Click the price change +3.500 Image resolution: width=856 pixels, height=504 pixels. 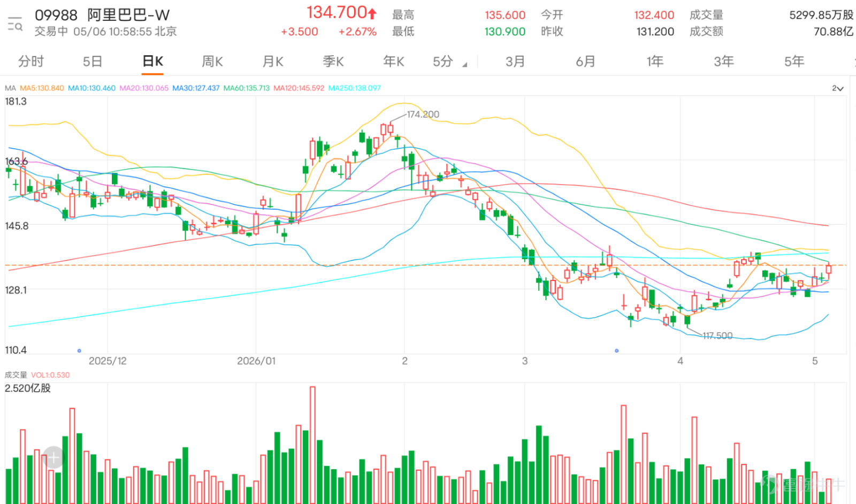point(300,32)
